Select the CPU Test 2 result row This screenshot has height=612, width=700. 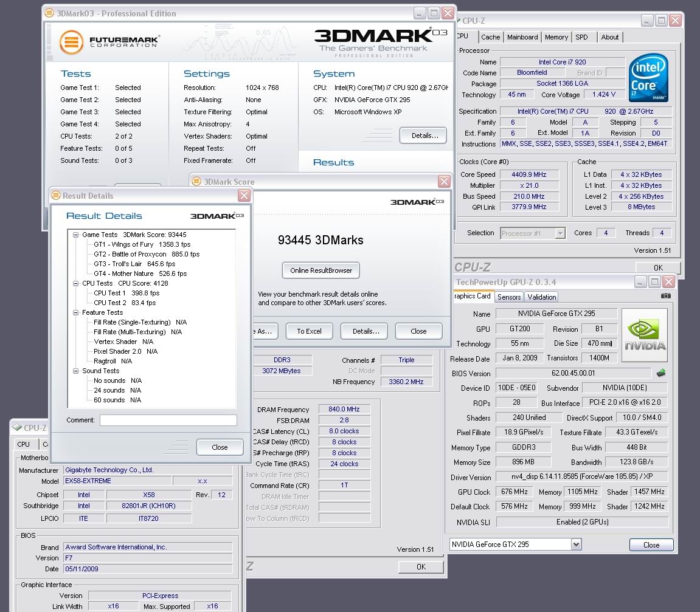pyautogui.click(x=125, y=303)
